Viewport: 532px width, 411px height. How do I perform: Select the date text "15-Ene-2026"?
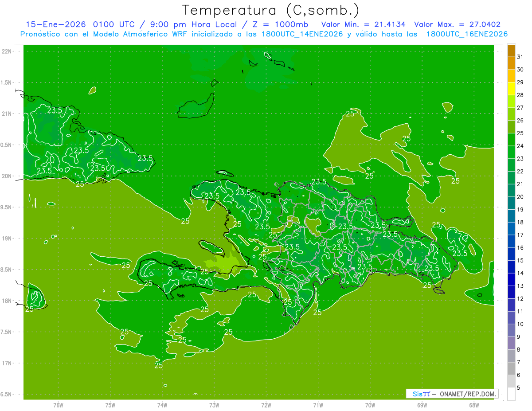tap(56, 24)
